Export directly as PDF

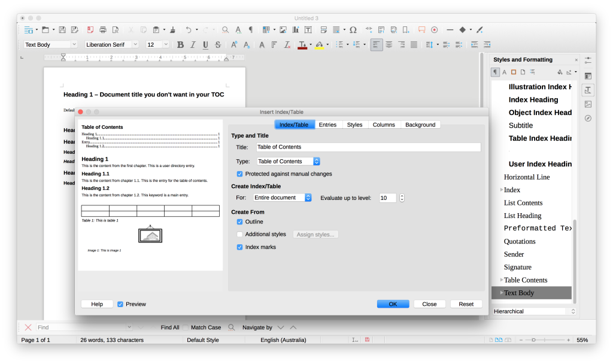point(91,29)
